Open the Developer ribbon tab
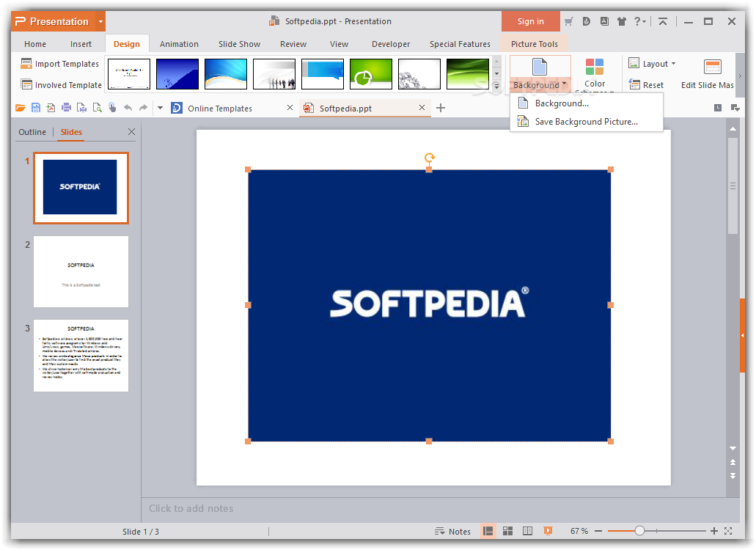 coord(391,44)
